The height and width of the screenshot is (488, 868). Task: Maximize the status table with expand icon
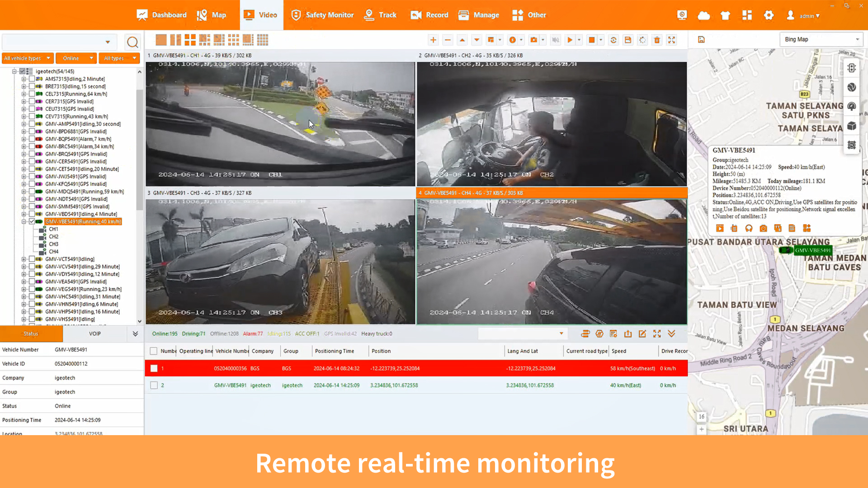(657, 333)
